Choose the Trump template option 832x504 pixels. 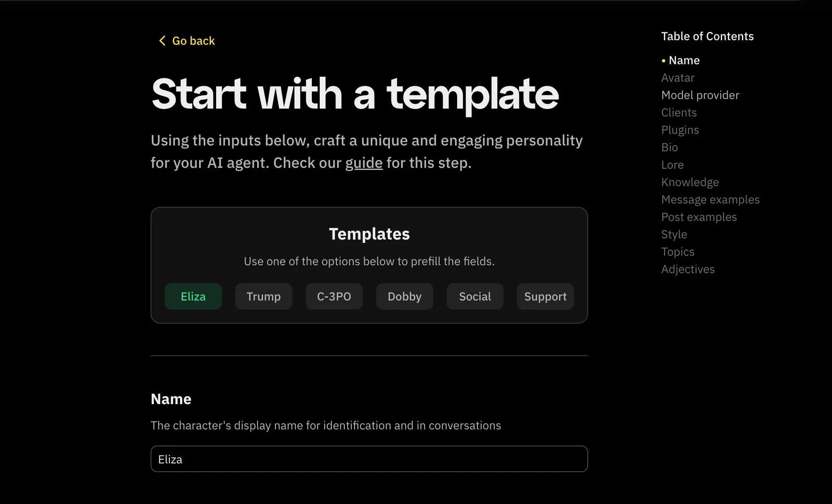263,296
